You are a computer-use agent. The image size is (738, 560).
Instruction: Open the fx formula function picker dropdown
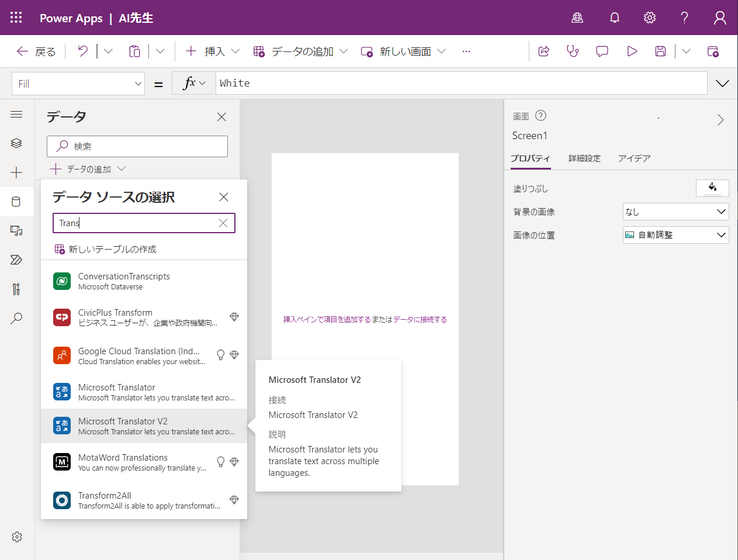pyautogui.click(x=193, y=82)
